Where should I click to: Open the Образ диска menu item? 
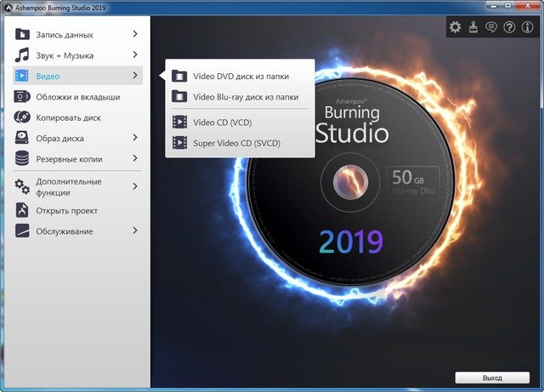click(77, 138)
